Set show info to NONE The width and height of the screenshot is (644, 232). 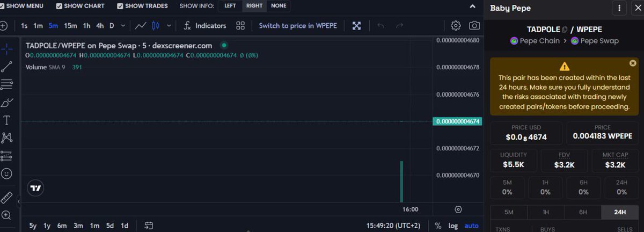[279, 6]
